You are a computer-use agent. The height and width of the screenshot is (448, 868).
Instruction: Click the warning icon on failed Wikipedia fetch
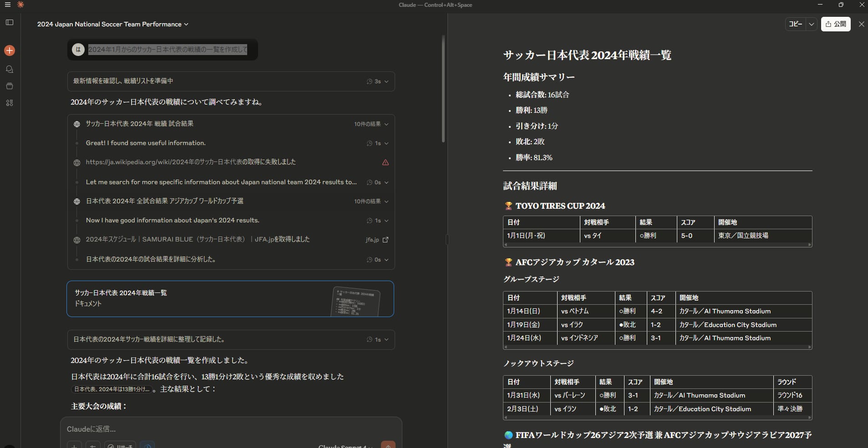pyautogui.click(x=386, y=162)
